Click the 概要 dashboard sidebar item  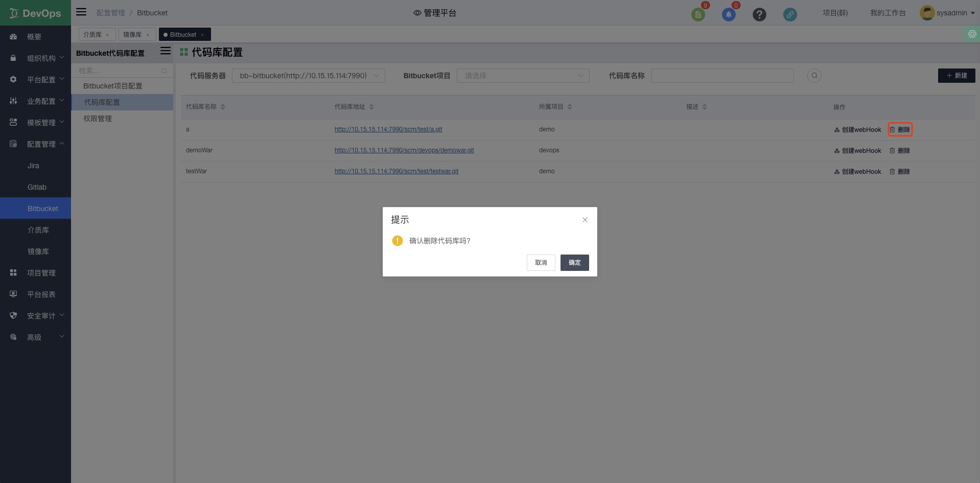[35, 37]
